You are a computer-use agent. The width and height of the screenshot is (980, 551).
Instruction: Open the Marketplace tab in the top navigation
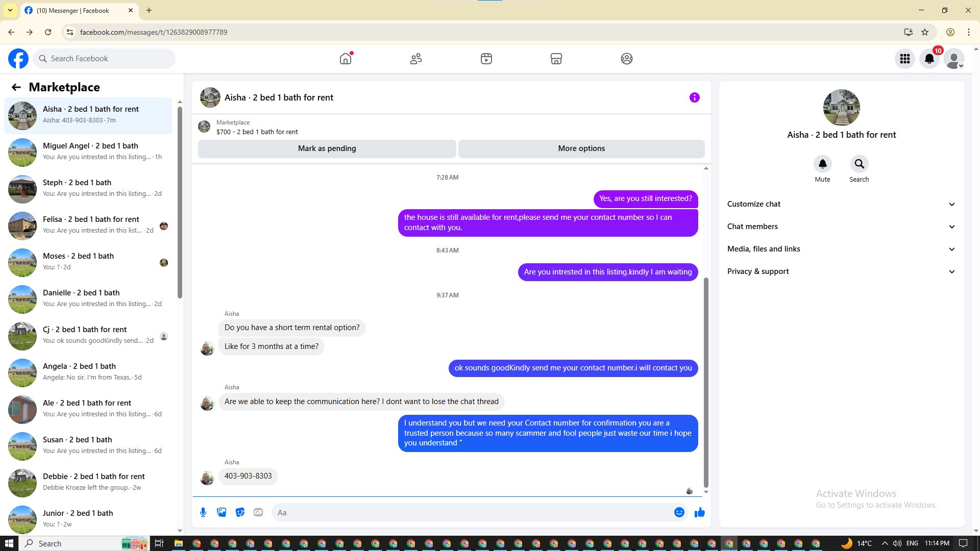(x=556, y=59)
